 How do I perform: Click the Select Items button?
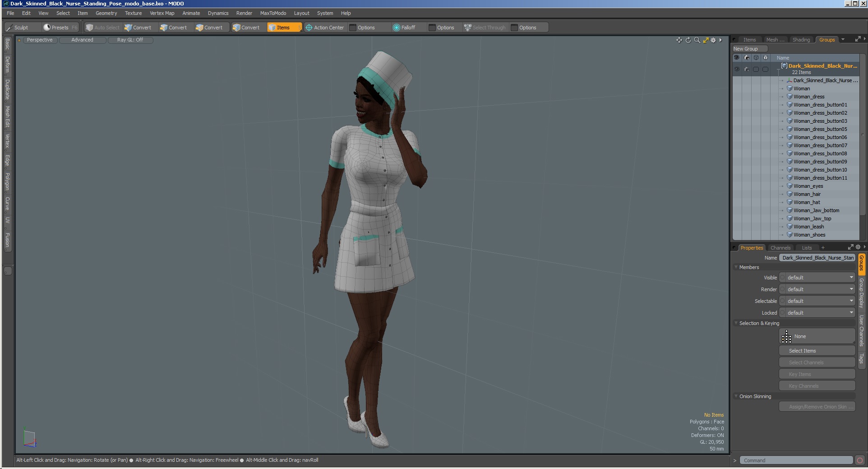pos(817,351)
